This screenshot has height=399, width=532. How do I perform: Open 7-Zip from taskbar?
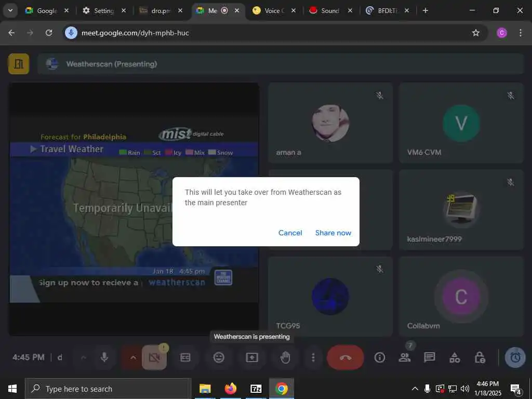(256, 389)
